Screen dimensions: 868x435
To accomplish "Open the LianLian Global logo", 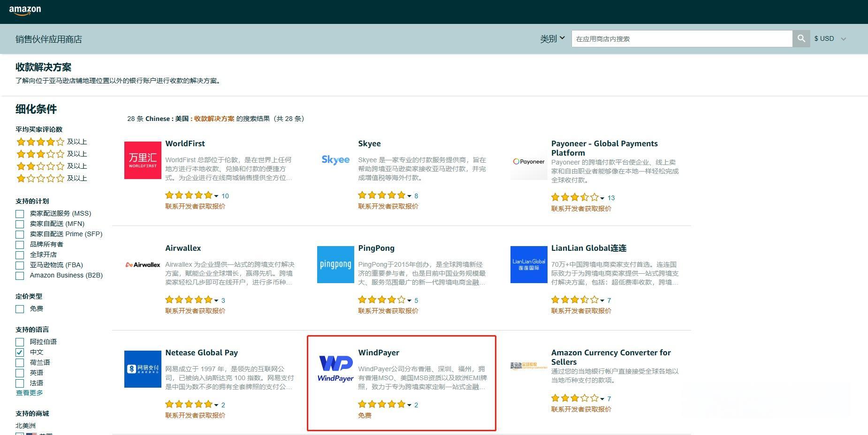I will [529, 265].
